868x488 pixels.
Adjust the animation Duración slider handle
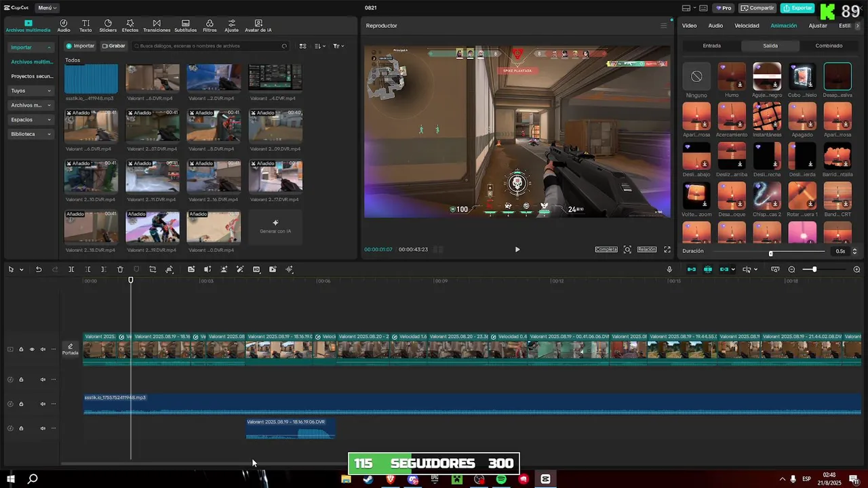pos(770,253)
